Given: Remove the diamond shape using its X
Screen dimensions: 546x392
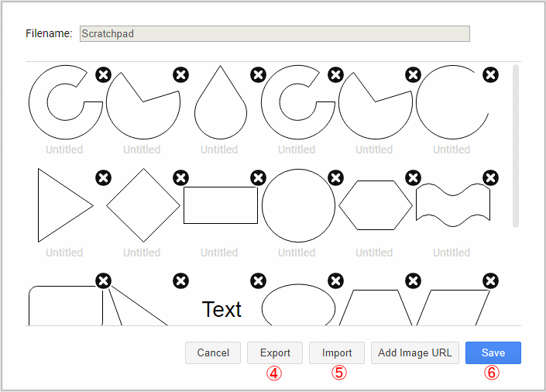Looking at the screenshot, I should click(180, 178).
